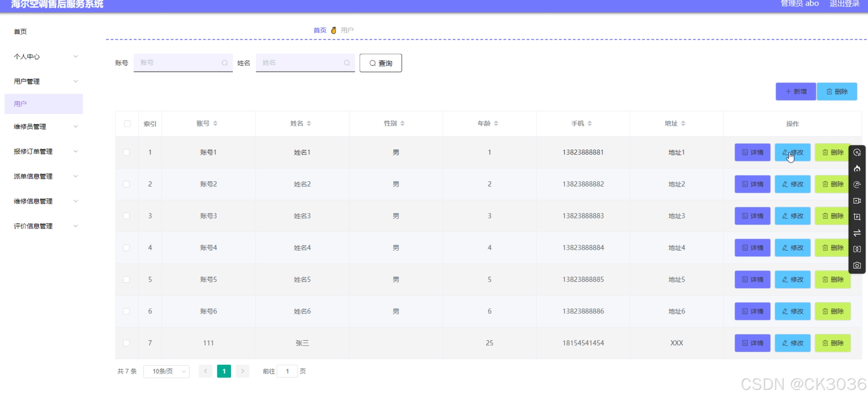Click the video camera record icon
This screenshot has width=868, height=399.
[857, 201]
